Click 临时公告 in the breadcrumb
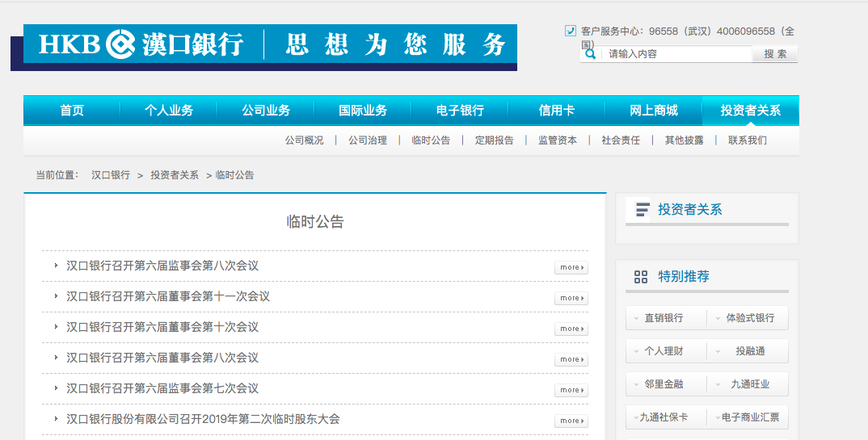This screenshot has height=440, width=868. 234,175
